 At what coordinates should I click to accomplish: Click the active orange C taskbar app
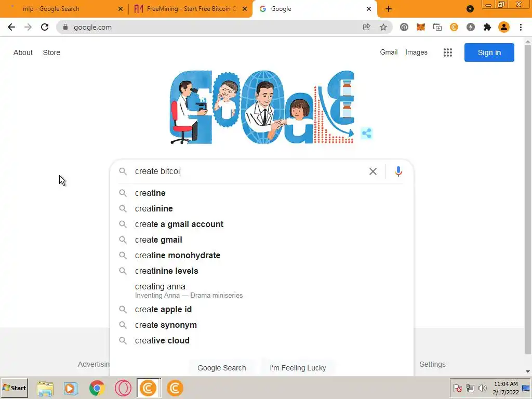tap(148, 388)
